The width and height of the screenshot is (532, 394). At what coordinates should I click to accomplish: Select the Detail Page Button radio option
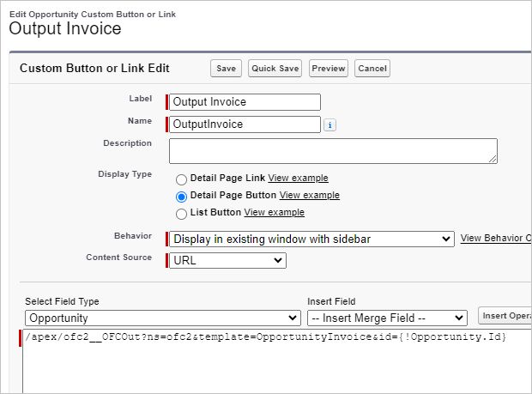[181, 197]
